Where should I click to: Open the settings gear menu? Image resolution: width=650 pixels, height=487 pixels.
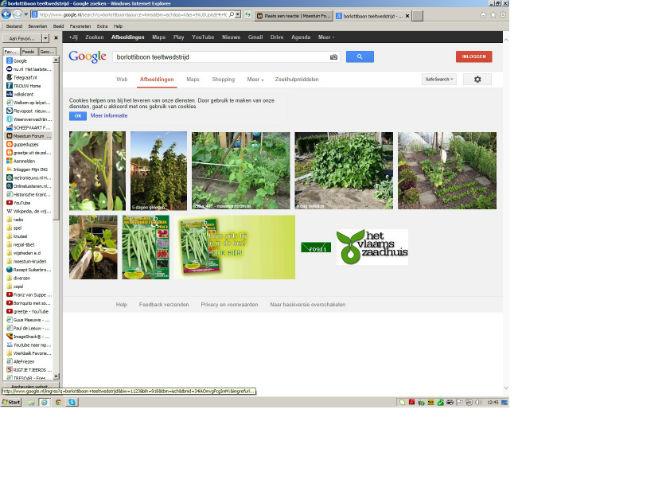[478, 79]
